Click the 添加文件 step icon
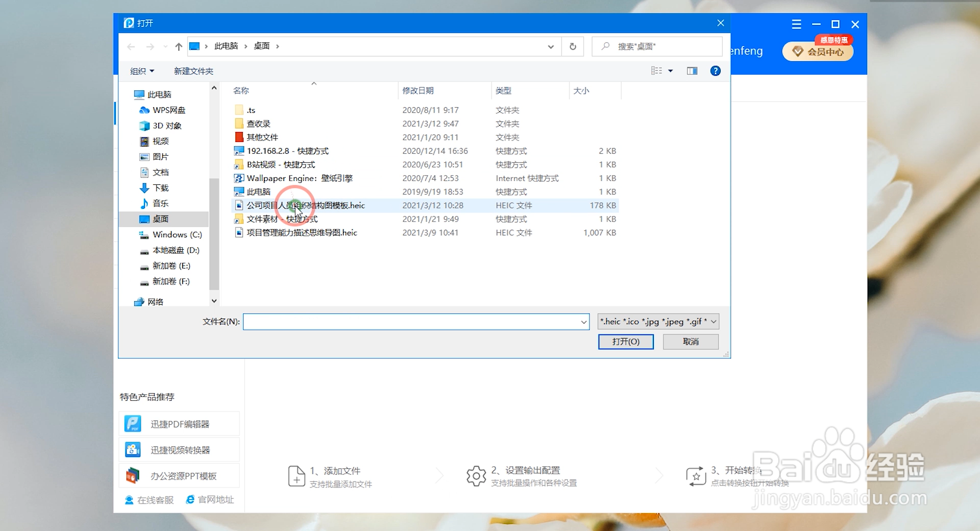Viewport: 980px width, 531px height. (x=297, y=476)
